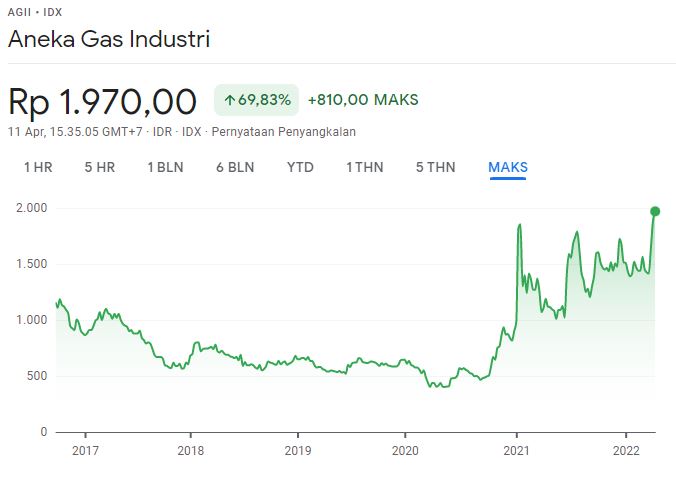Click the 0 y-axis label
Screen dimensions: 676x479
point(44,432)
